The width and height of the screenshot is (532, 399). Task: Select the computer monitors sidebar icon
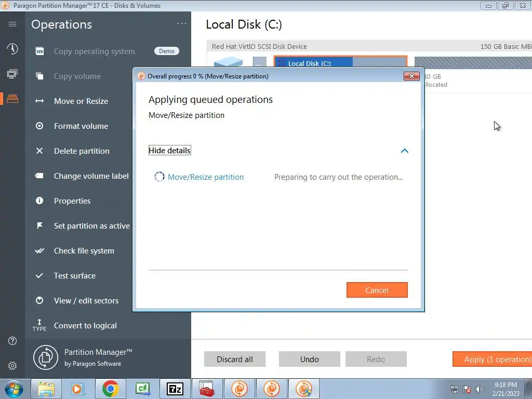(x=12, y=74)
